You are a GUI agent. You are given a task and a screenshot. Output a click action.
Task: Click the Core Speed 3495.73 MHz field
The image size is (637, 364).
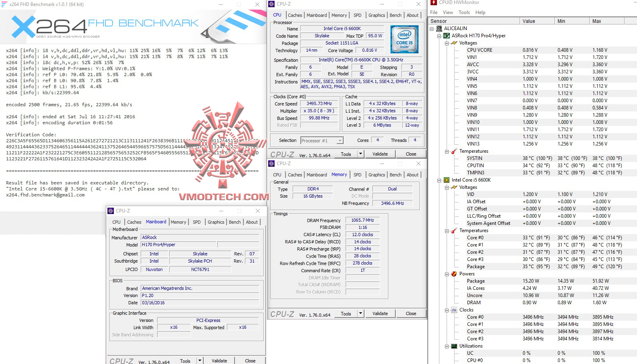319,104
